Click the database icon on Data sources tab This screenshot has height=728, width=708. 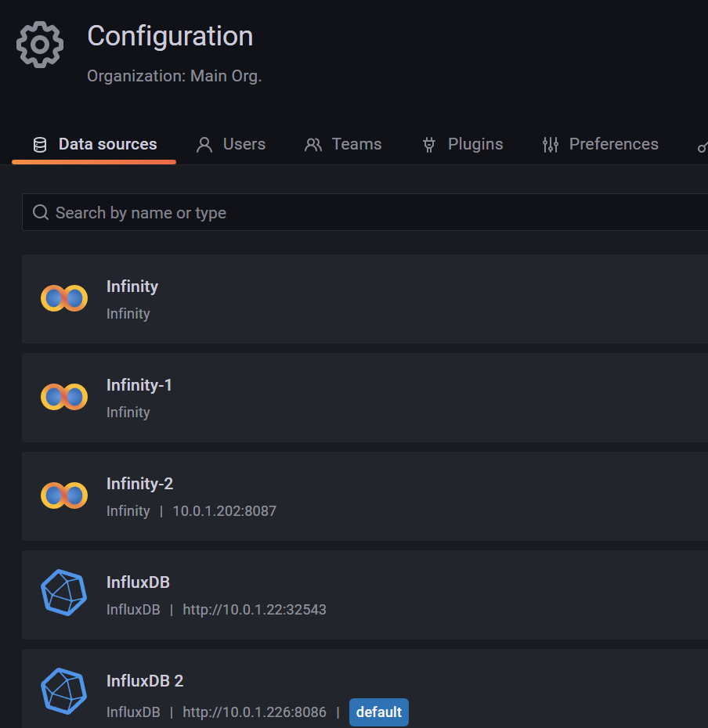pos(39,145)
